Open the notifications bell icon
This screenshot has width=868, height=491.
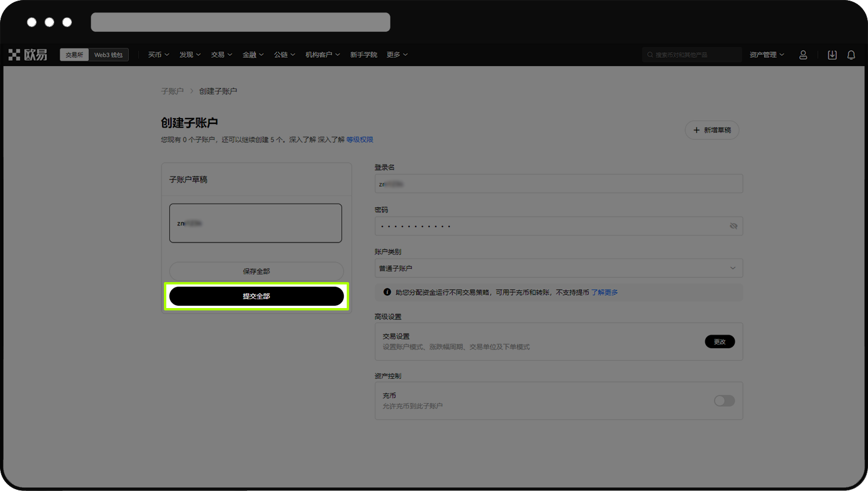pos(851,55)
